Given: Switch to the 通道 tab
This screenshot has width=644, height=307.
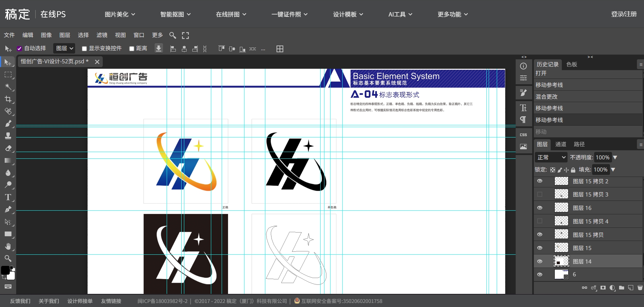Looking at the screenshot, I should click(560, 144).
